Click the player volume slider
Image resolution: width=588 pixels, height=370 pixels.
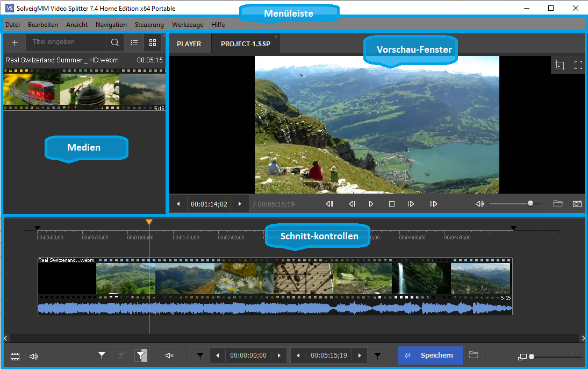coord(515,204)
